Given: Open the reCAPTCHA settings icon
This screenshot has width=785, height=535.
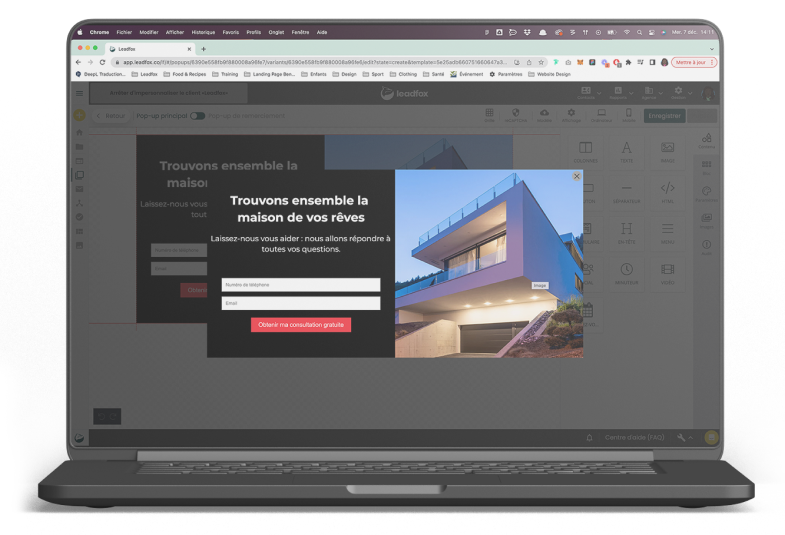Looking at the screenshot, I should pos(516,115).
